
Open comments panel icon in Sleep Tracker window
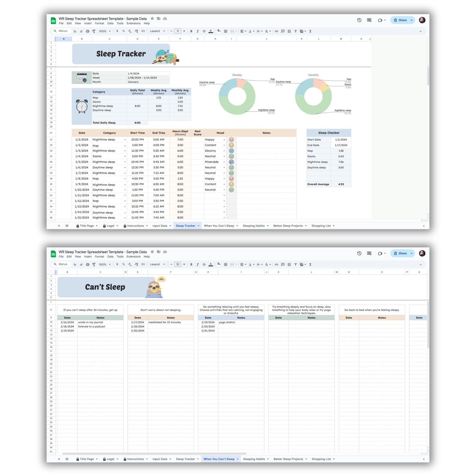click(x=369, y=20)
